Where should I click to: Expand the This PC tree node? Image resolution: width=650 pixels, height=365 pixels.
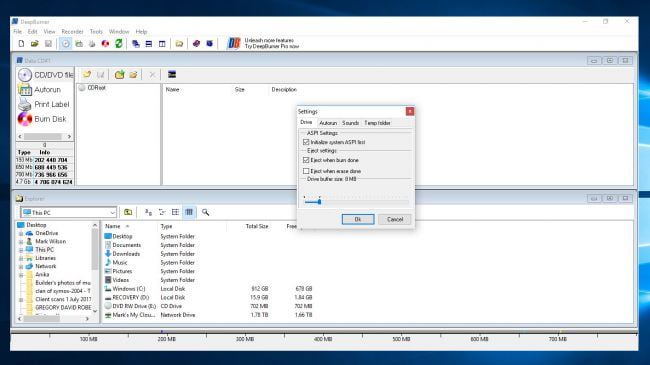(x=21, y=250)
